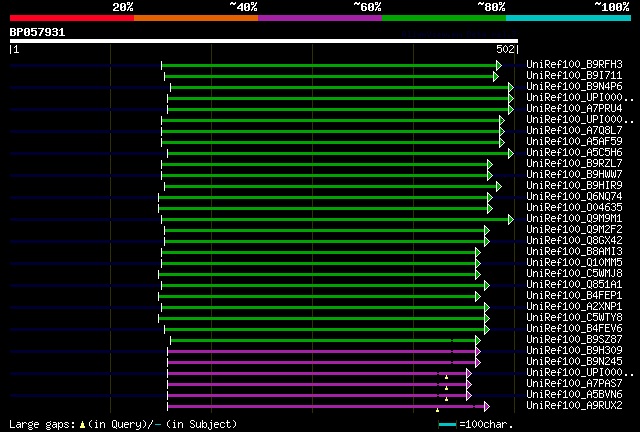Click the green alignment bar for B9RFH3

(329, 65)
